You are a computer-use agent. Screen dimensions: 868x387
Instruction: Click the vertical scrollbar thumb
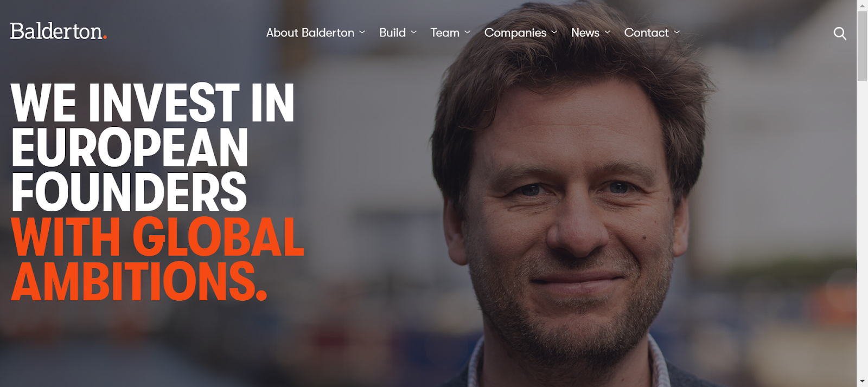tap(862, 46)
